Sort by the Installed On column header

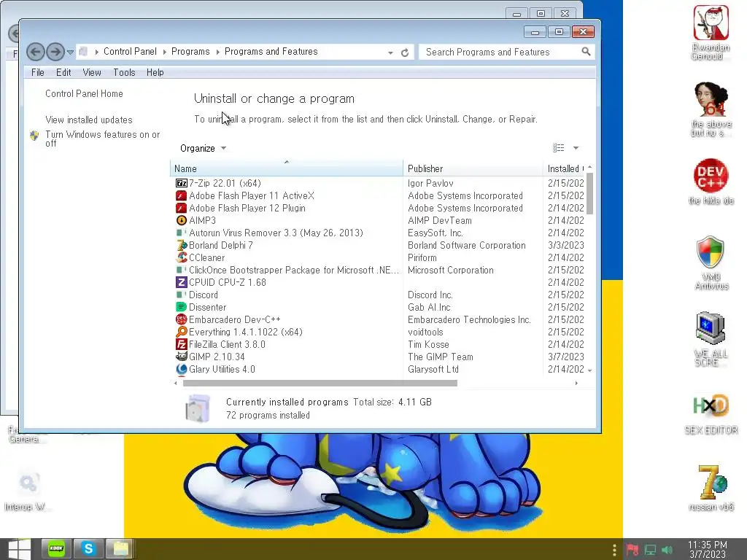(x=564, y=168)
